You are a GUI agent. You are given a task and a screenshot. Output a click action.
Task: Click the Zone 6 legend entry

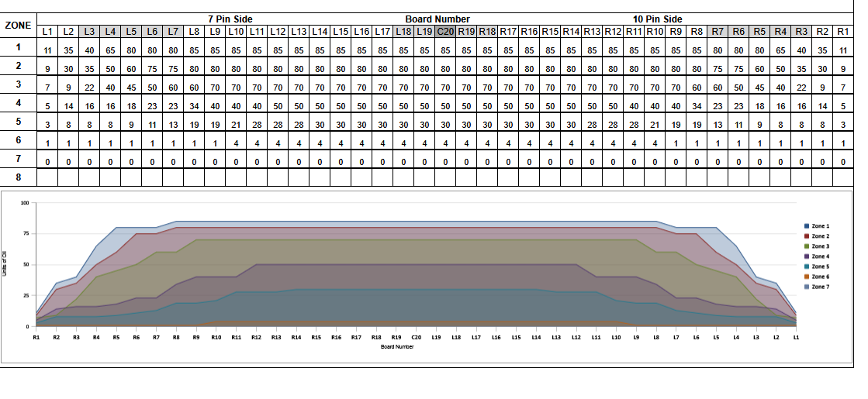click(817, 277)
